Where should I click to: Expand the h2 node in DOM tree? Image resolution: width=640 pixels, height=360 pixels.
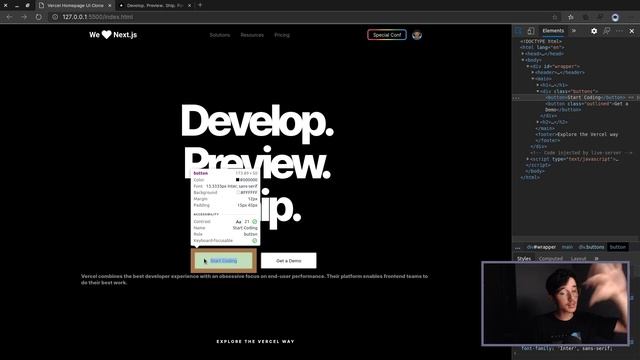coord(538,122)
